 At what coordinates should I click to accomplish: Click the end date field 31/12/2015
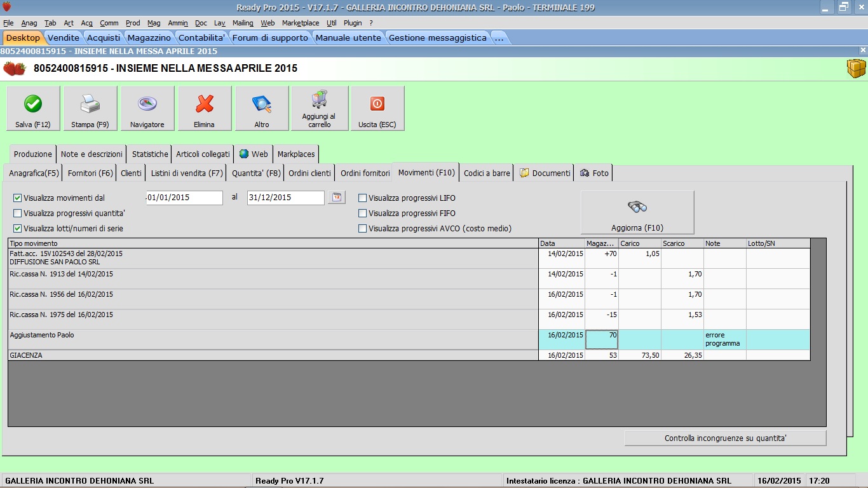[x=286, y=198]
